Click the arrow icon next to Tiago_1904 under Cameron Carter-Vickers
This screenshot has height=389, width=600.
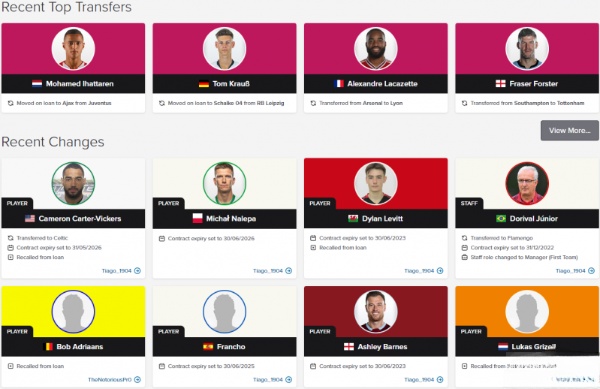coord(137,271)
